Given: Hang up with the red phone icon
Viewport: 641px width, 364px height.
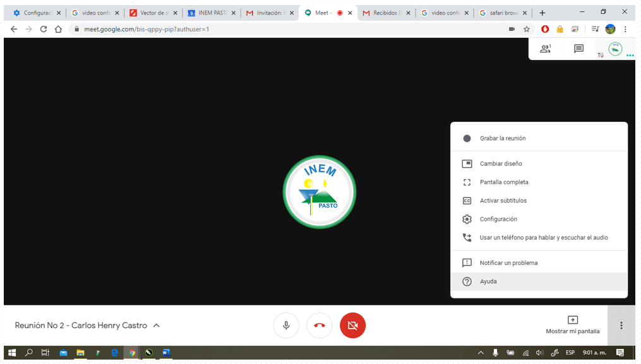Looking at the screenshot, I should pos(320,326).
